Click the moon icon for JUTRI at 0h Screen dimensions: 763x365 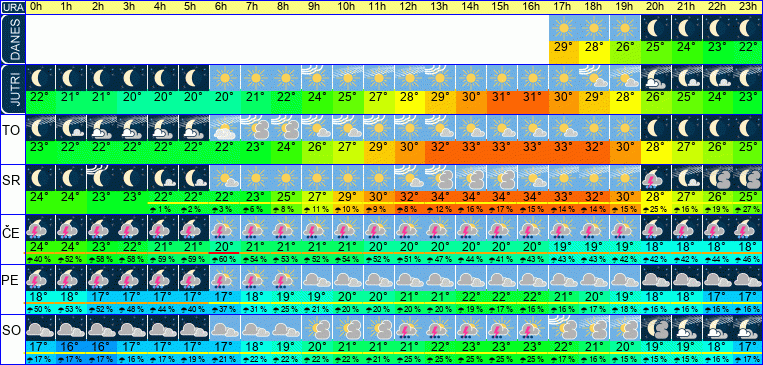point(40,78)
